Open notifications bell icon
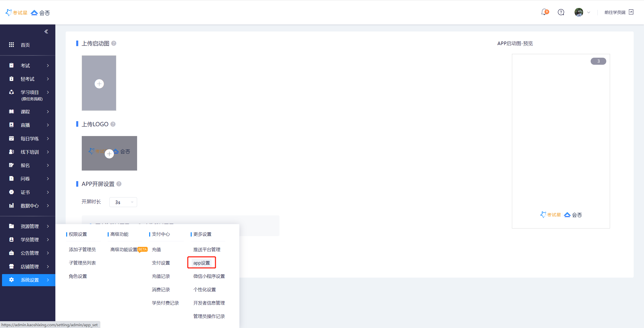The image size is (644, 328). click(544, 12)
